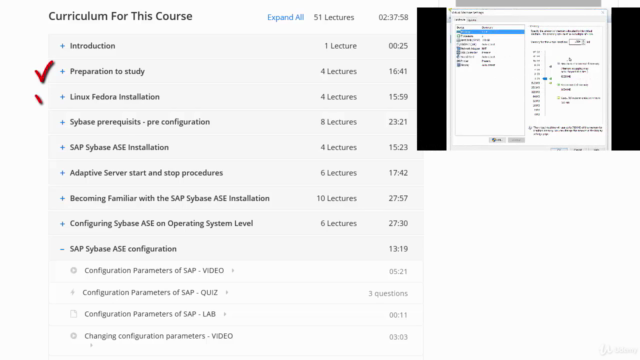Click play icon beside Configuration Parameters VIDEO
This screenshot has width=640, height=360.
tap(73, 270)
